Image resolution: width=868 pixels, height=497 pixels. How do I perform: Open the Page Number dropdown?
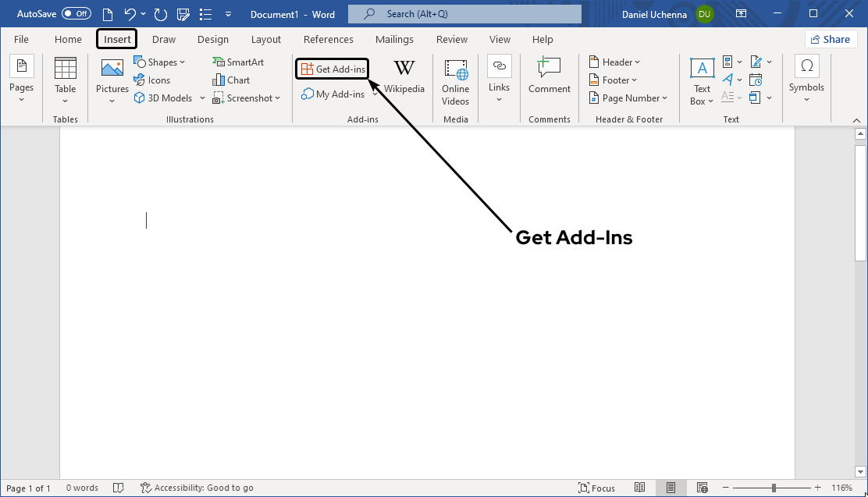coord(628,98)
